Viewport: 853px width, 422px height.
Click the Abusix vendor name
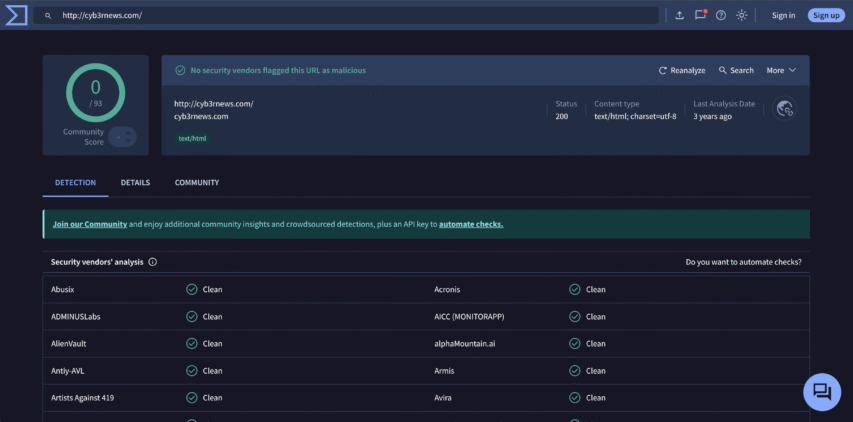[x=63, y=290]
